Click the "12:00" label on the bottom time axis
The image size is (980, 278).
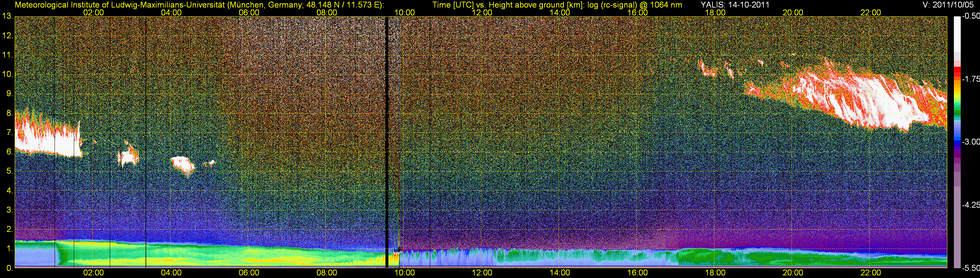[x=482, y=273]
